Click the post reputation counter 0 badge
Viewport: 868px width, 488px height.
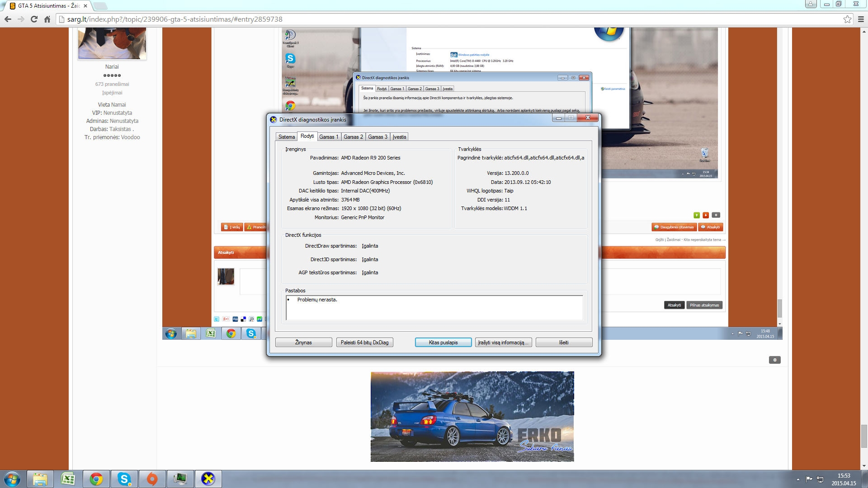click(774, 360)
